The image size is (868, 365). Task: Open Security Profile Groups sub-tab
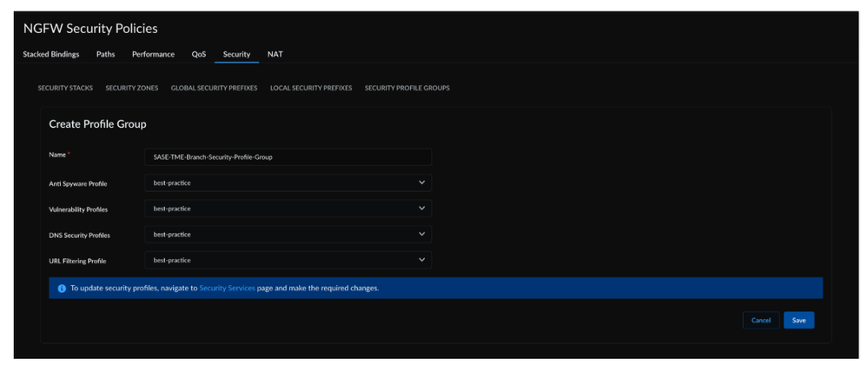coord(407,88)
